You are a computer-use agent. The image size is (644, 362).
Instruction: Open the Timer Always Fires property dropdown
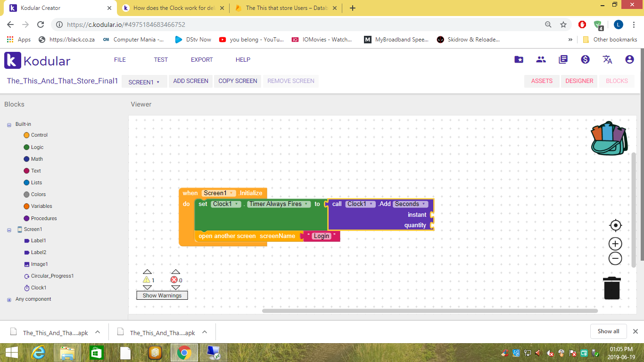point(307,204)
